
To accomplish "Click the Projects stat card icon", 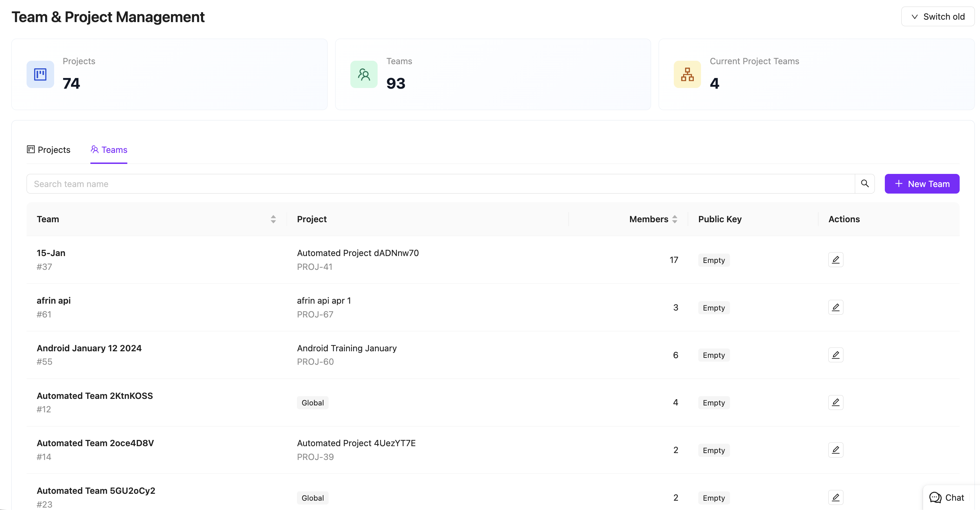I will pos(40,74).
